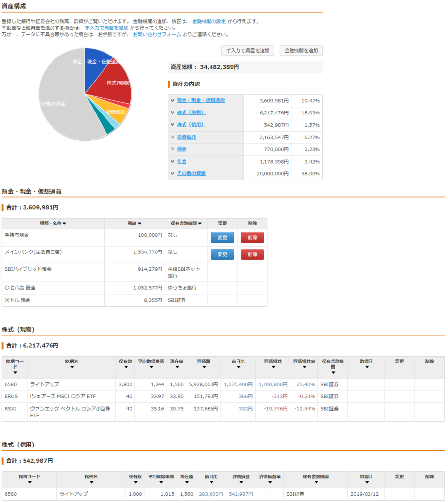Sort 株式(現物) table by 現在値 arrow

pyautogui.click(x=177, y=367)
